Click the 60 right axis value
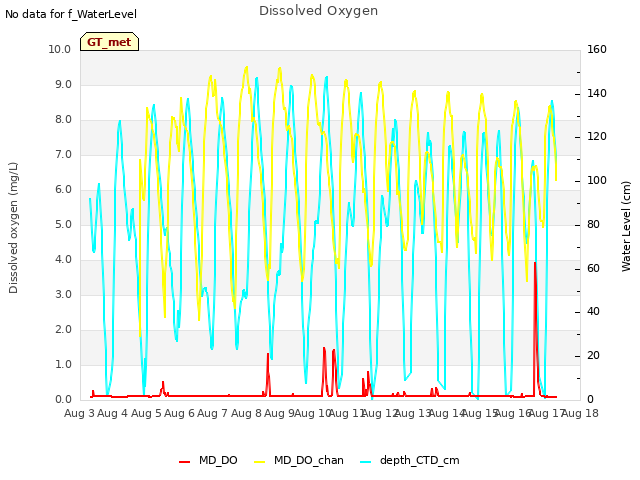640x480 pixels. (x=593, y=268)
